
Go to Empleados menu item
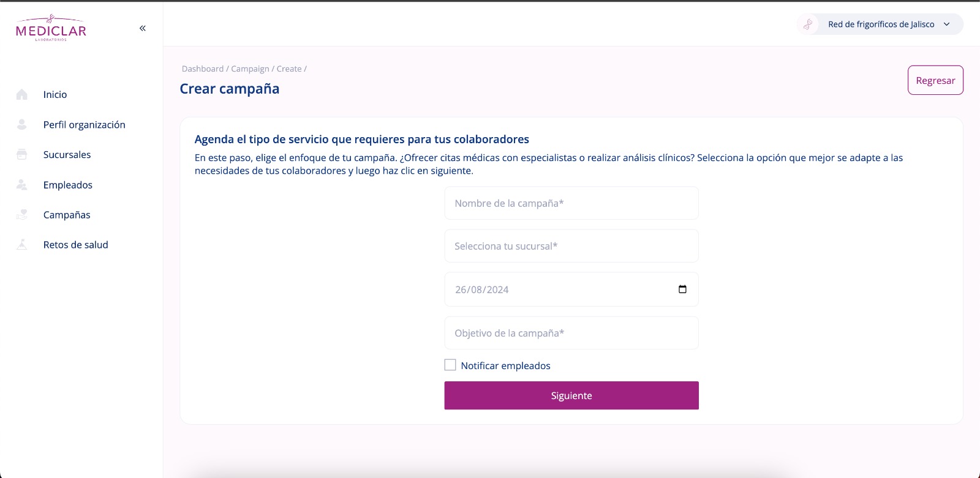(x=68, y=185)
